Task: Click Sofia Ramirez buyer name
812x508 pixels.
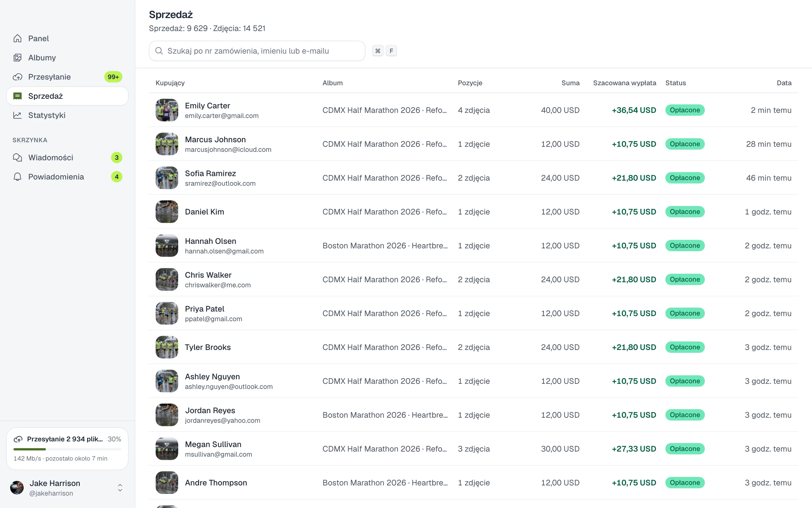Action: point(210,173)
